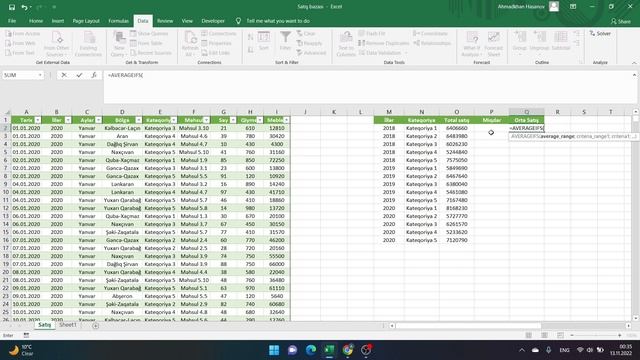This screenshot has height=360, width=640.
Task: Select the Kalbacar-Laçın cell in row 2
Action: pyautogui.click(x=122, y=128)
